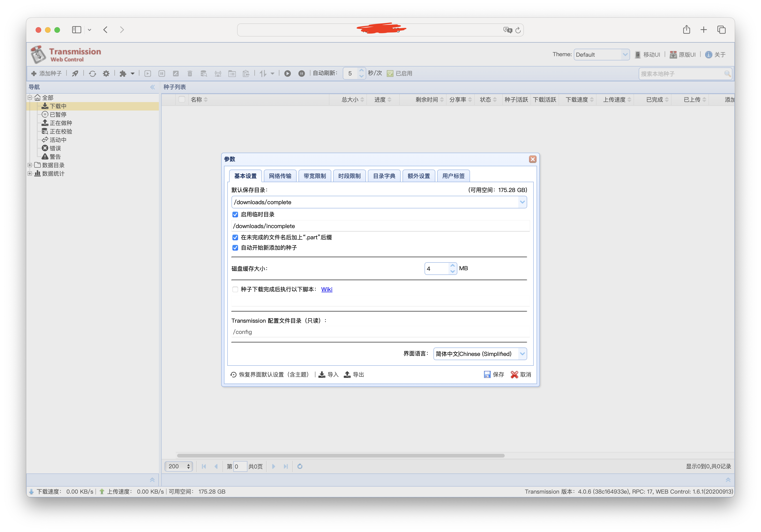Viewport: 761px width, 532px height.
Task: Click the puzzle-piece plugin icon
Action: tap(123, 74)
